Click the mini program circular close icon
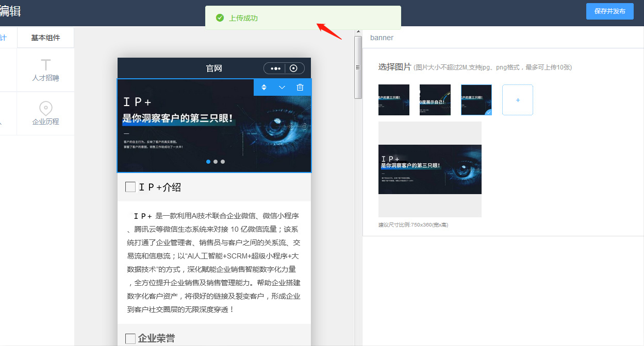 click(x=293, y=68)
